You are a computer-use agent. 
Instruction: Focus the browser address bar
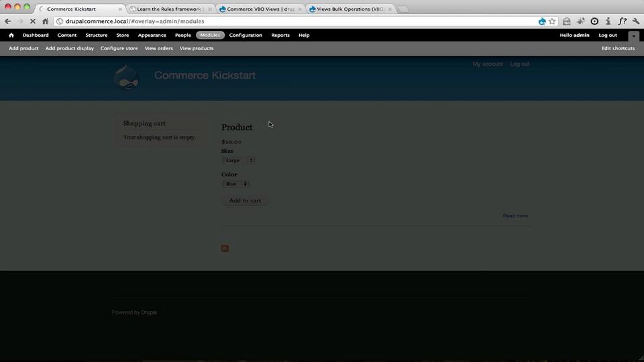point(295,21)
